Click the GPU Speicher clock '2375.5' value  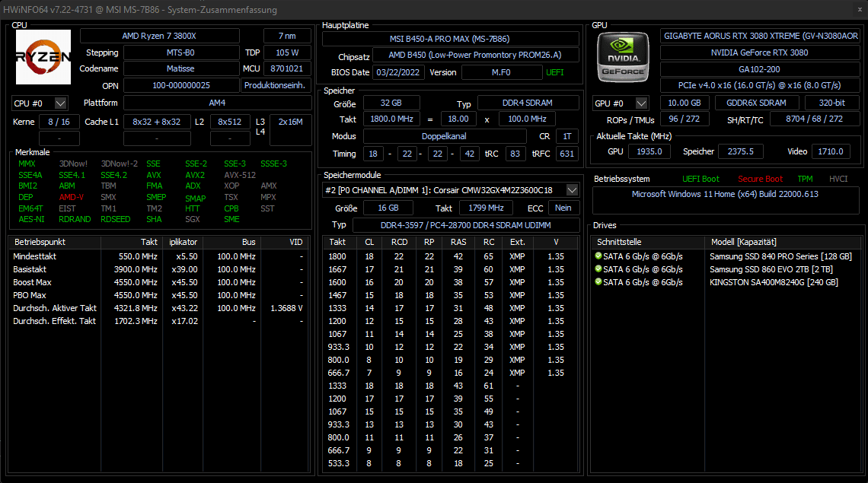click(741, 151)
